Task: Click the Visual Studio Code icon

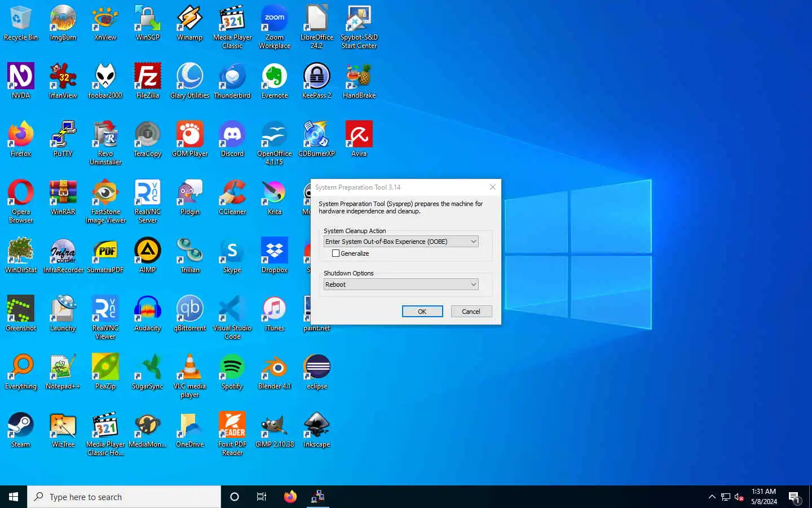Action: [x=232, y=318]
